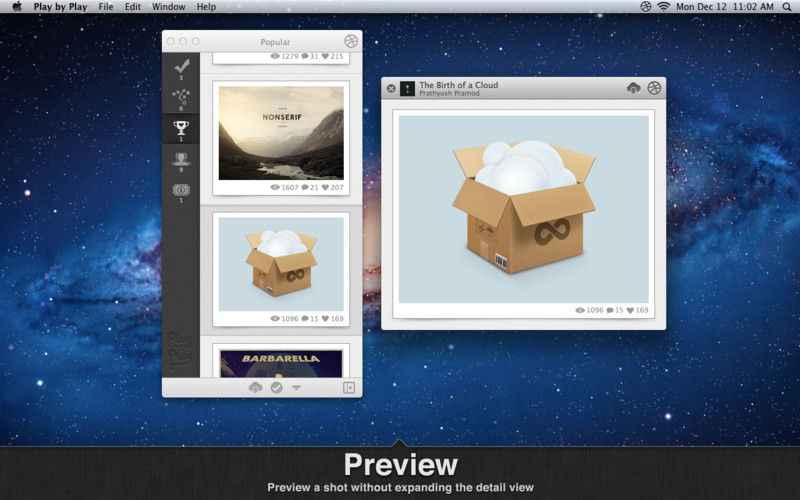Toggle the detail panel expand button
Viewport: 800px width, 500px height.
tap(349, 387)
